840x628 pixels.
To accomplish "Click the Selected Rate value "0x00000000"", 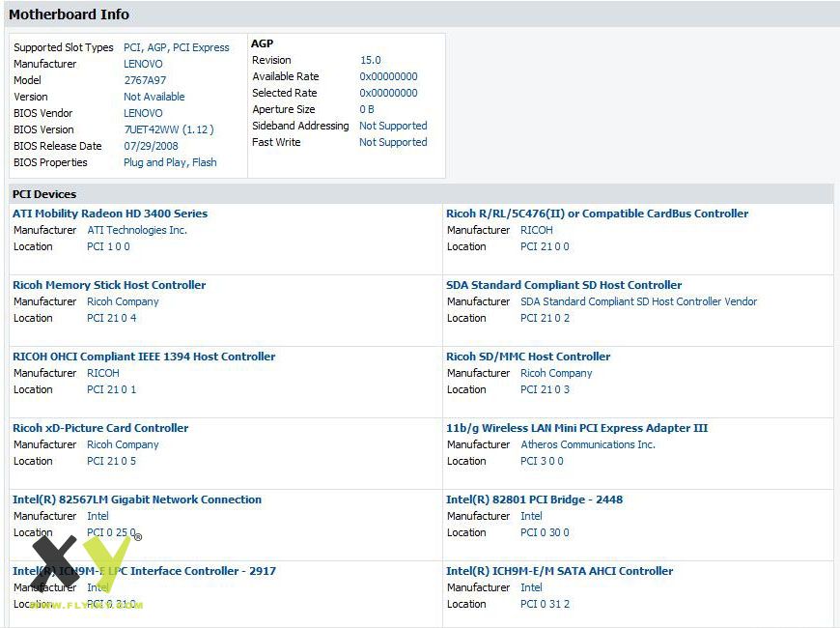I will click(388, 93).
